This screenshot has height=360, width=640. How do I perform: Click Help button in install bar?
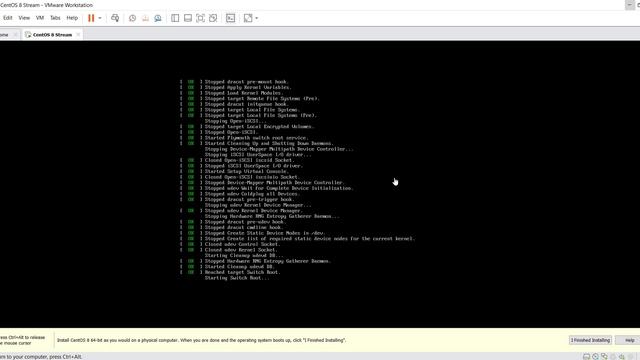[x=629, y=340]
